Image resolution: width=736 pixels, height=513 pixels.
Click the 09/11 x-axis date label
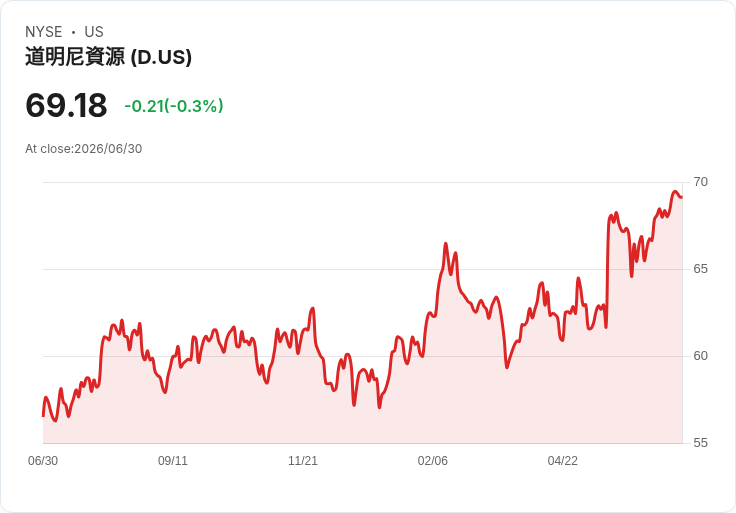(x=173, y=461)
